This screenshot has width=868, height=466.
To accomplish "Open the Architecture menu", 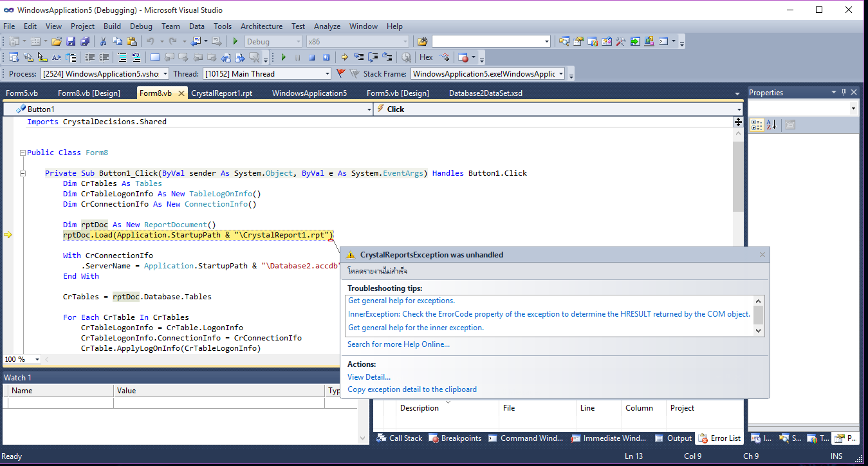I will (x=261, y=26).
